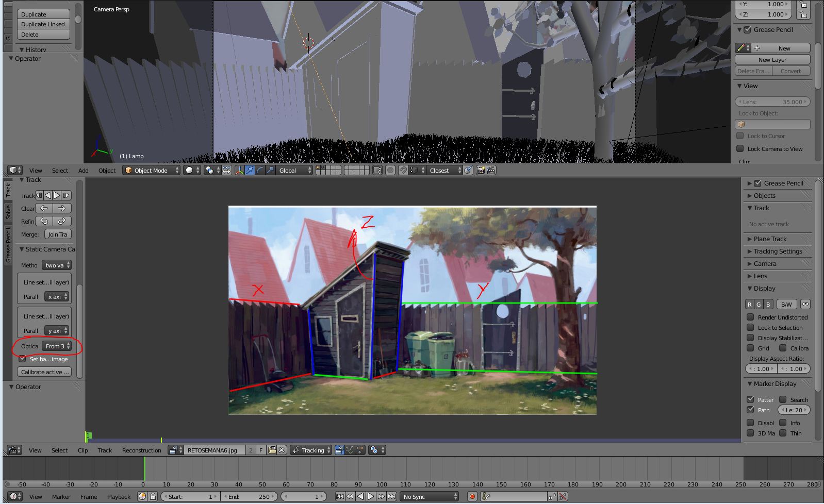Select the scale manipulator icon

(270, 170)
